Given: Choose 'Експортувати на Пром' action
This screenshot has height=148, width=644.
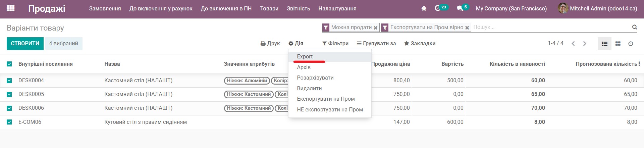Looking at the screenshot, I should [330, 99].
